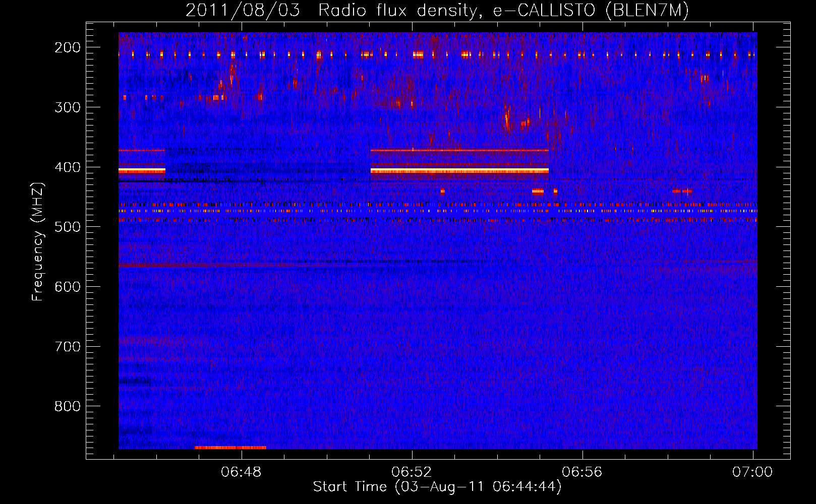This screenshot has height=504, width=816.
Task: Click the thin red line above the bright 06:53 band
Action: pos(459,150)
